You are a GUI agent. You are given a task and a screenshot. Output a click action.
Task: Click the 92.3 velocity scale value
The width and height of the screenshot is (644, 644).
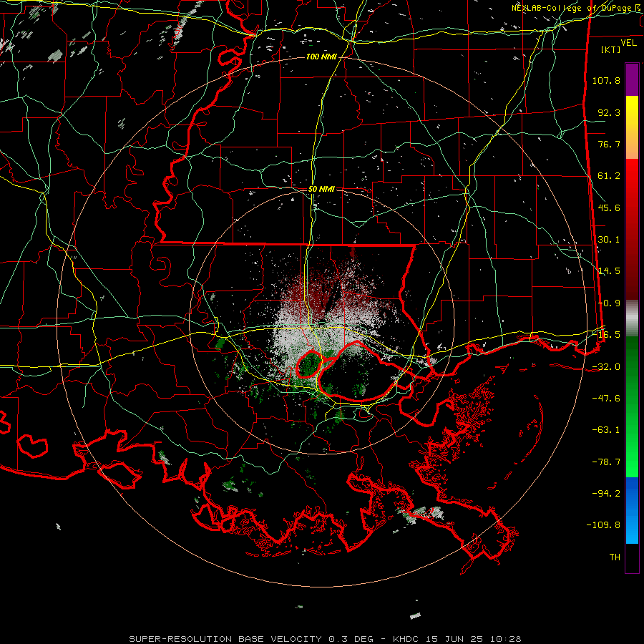[609, 112]
